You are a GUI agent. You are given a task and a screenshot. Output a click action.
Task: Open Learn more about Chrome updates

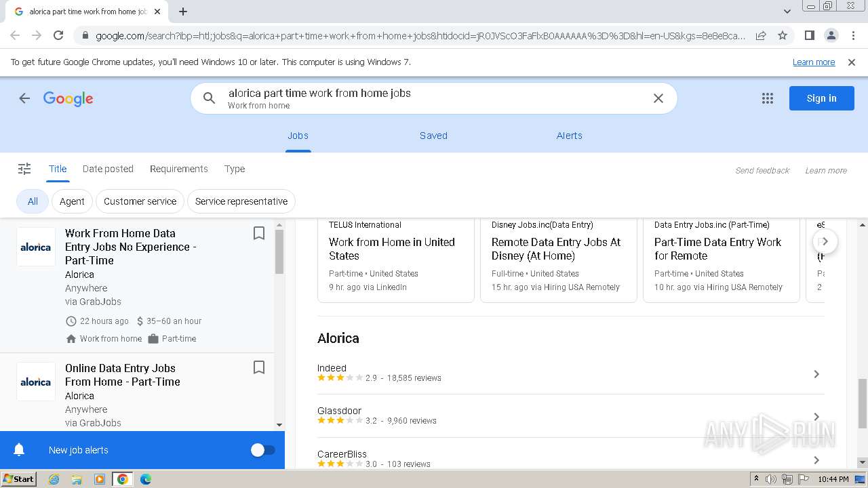(814, 62)
